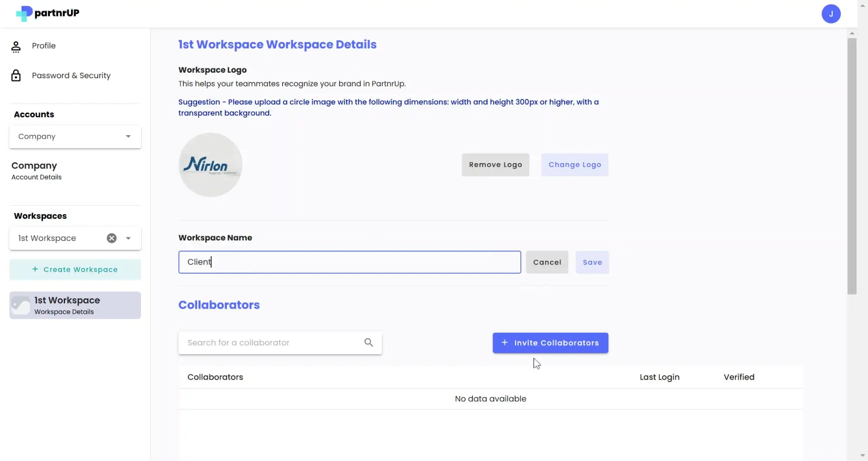
Task: Click the clear X icon in workspace selector
Action: tap(111, 238)
